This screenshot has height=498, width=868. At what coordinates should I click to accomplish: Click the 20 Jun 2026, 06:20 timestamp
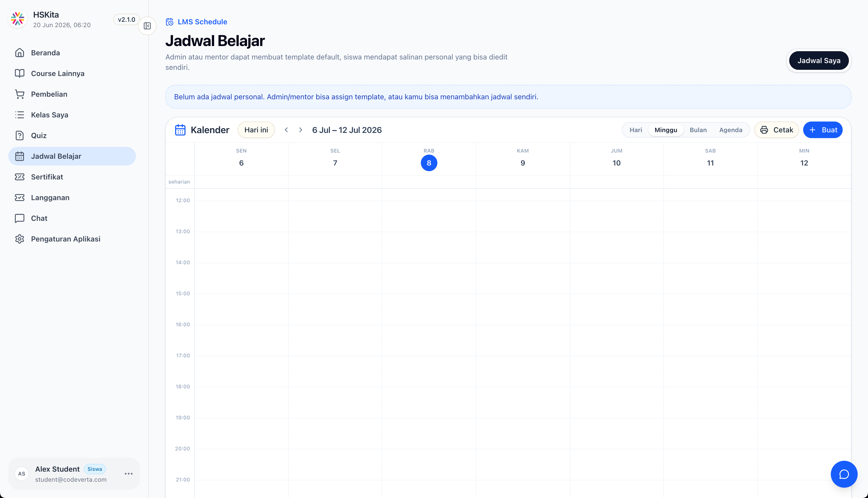click(x=62, y=25)
